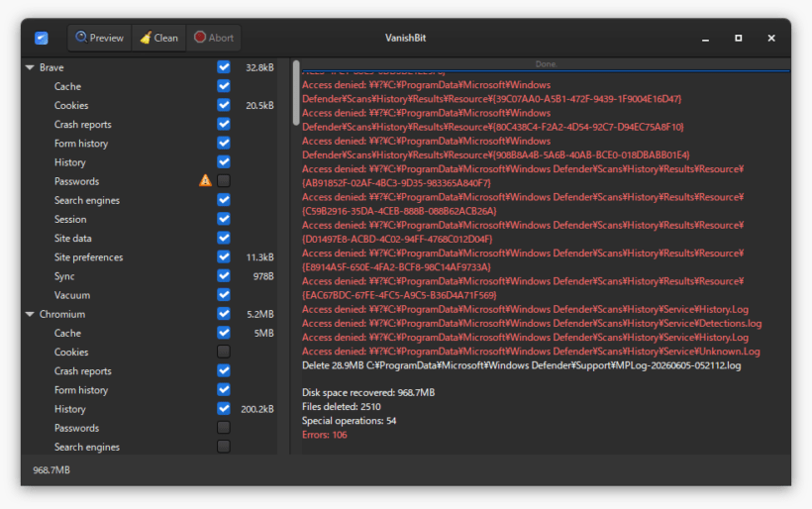Click the Passwords warning triangle icon under Brave
The width and height of the screenshot is (812, 509).
pos(205,180)
